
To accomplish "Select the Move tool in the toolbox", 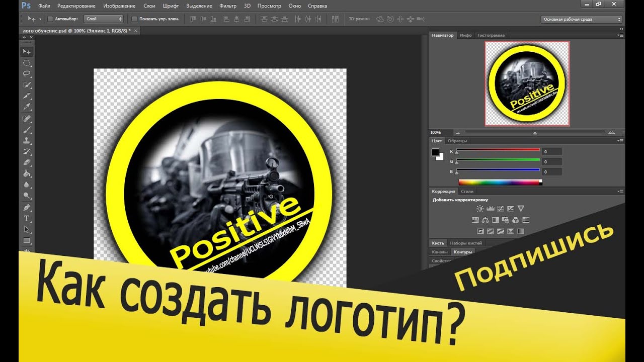I will pos(27,52).
